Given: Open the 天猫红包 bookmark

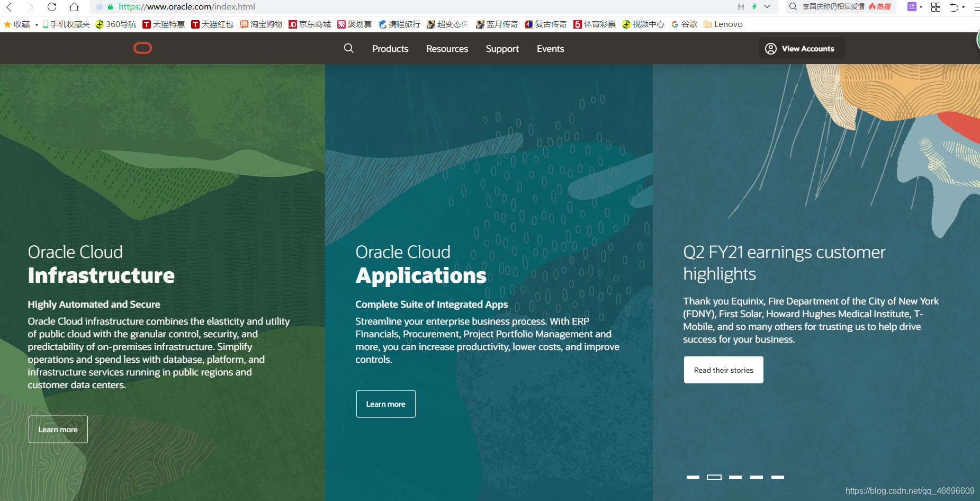Looking at the screenshot, I should 212,24.
